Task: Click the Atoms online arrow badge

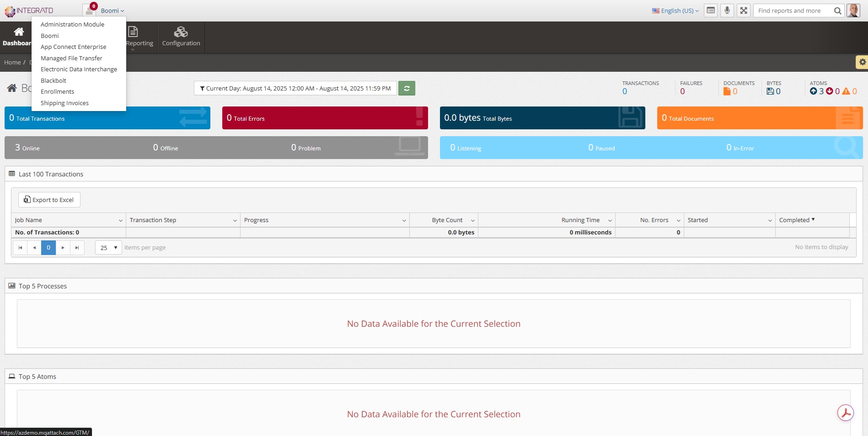Action: point(814,91)
